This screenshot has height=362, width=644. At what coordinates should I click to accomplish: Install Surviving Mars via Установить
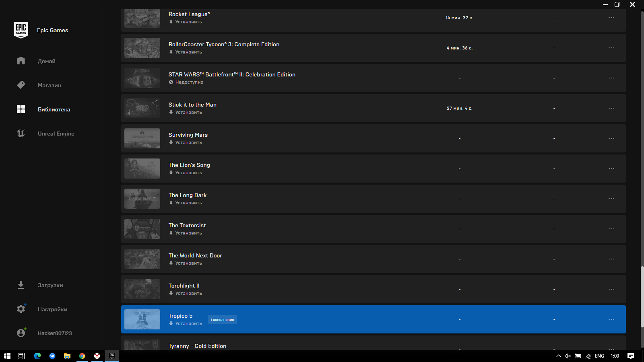pos(186,142)
